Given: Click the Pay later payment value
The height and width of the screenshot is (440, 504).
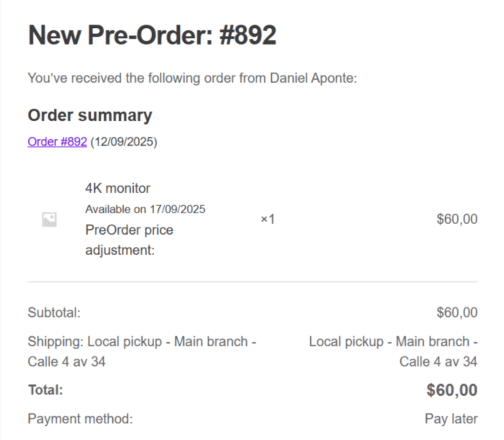Looking at the screenshot, I should coord(451,419).
